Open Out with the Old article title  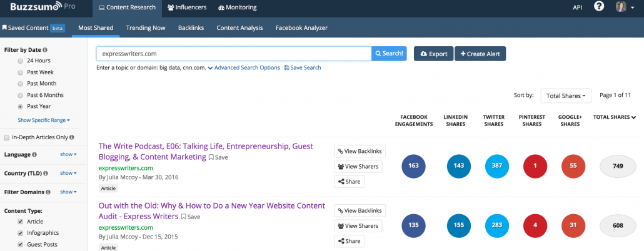[212, 211]
